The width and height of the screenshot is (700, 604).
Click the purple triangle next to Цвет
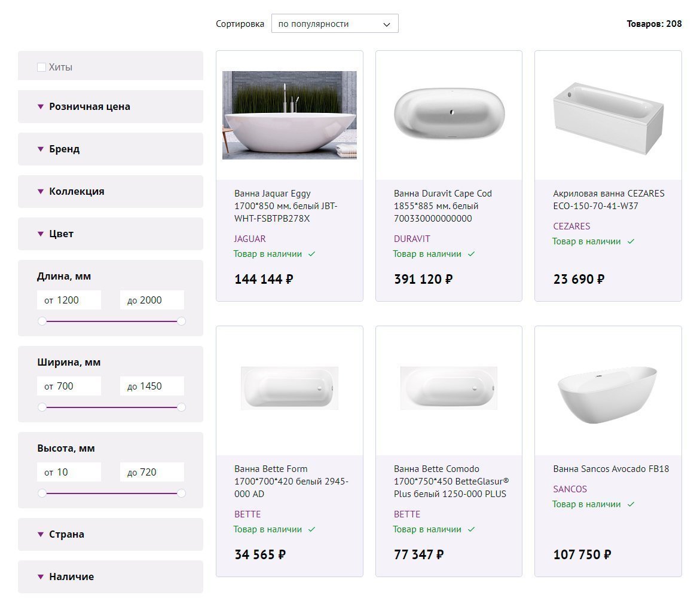pos(41,234)
